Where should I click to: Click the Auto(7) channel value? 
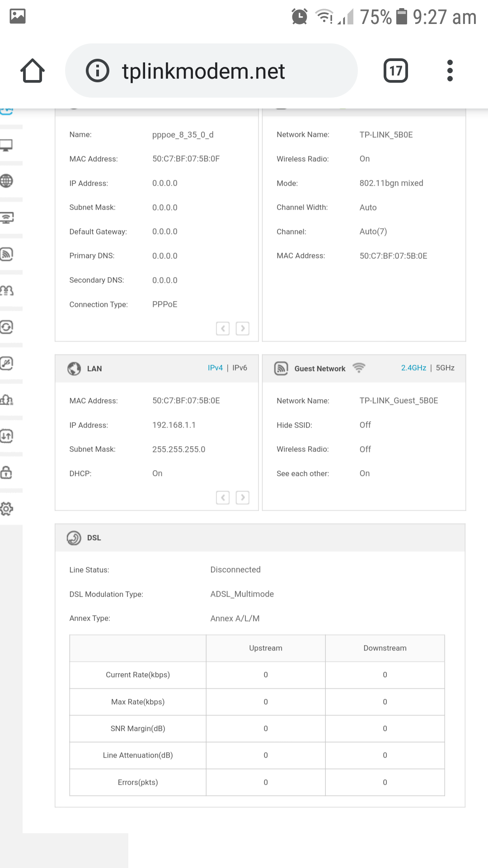pos(373,231)
